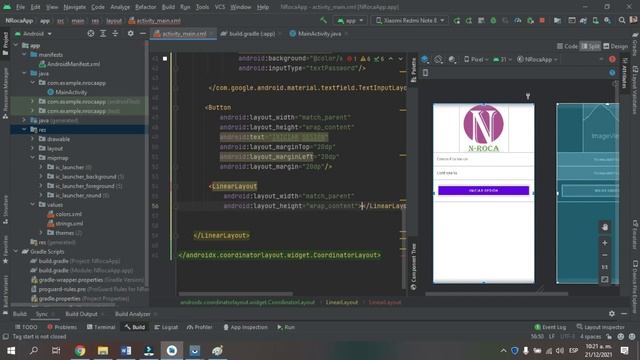Image resolution: width=640 pixels, height=360 pixels.
Task: Open Event Log
Action: (x=550, y=327)
